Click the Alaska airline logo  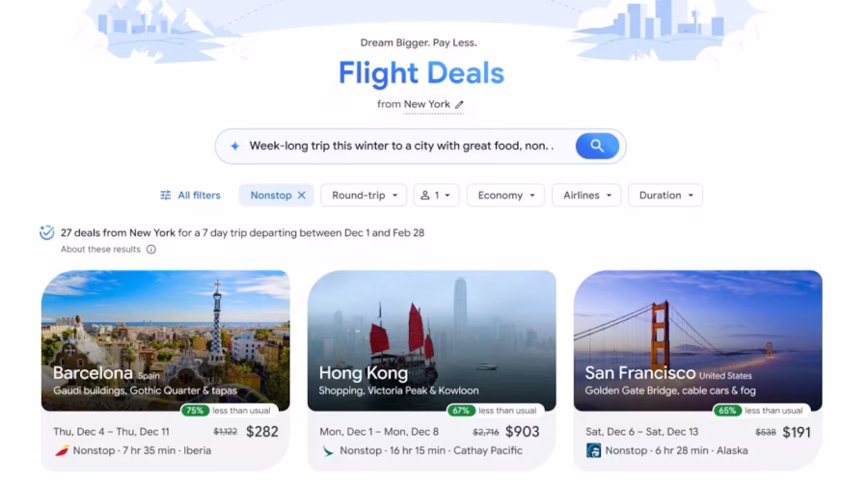tap(593, 450)
